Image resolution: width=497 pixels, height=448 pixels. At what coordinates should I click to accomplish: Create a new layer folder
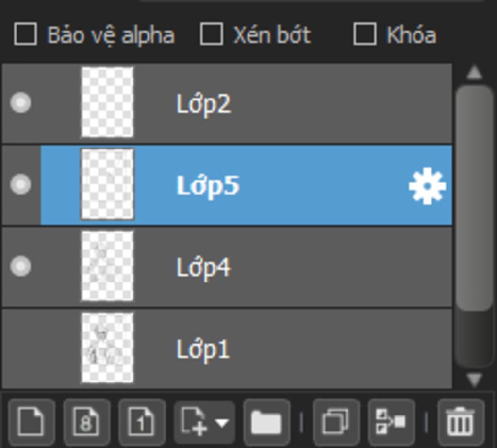click(266, 421)
